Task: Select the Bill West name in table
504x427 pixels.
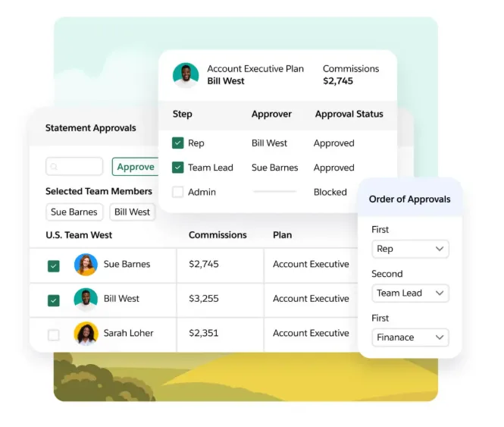Action: pos(121,299)
